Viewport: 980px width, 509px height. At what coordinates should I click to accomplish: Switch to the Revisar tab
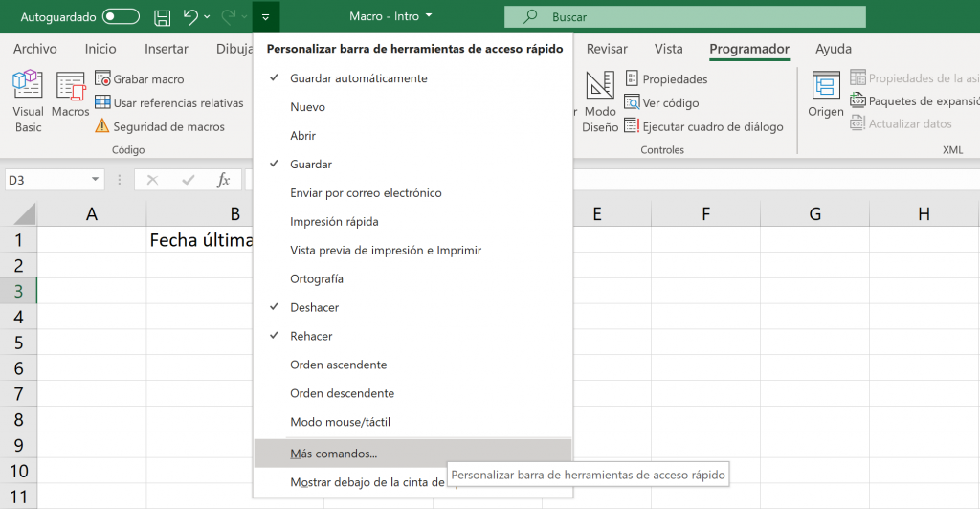(606, 49)
